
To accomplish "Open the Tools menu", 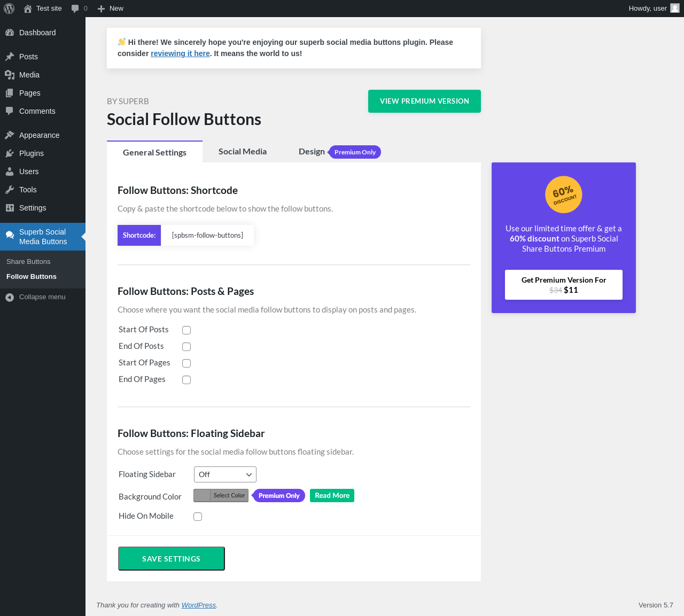I will point(43,190).
